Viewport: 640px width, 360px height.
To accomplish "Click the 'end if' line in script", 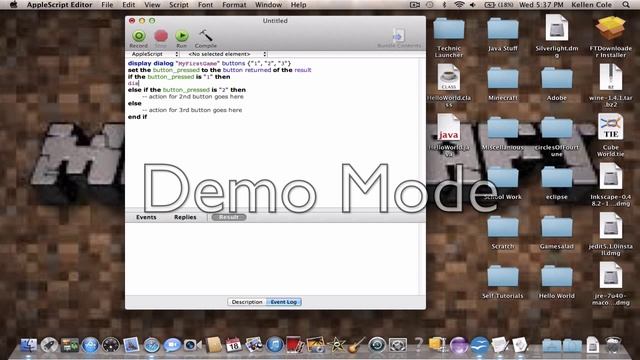I will pos(137,117).
